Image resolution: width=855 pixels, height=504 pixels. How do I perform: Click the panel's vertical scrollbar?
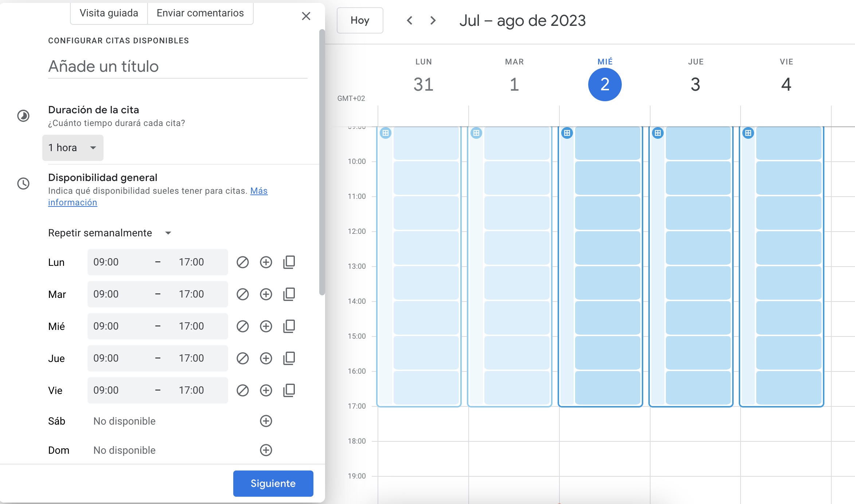coord(322,162)
